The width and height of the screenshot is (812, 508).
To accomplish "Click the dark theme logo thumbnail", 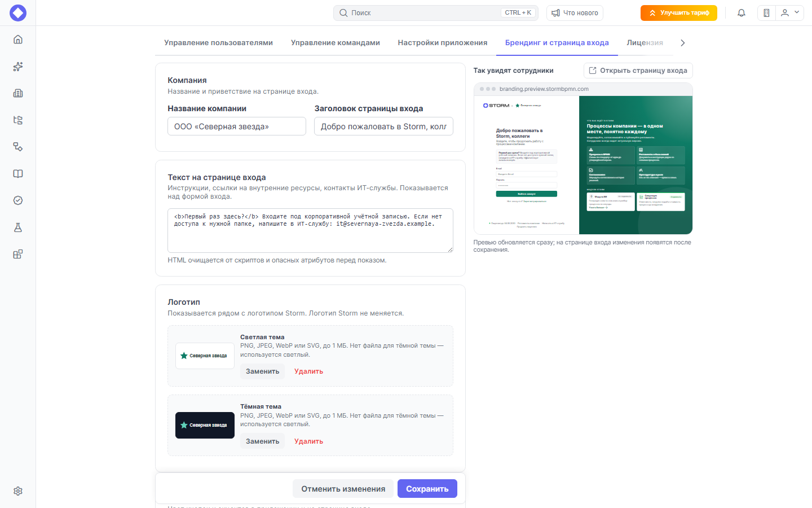I will pos(205,425).
